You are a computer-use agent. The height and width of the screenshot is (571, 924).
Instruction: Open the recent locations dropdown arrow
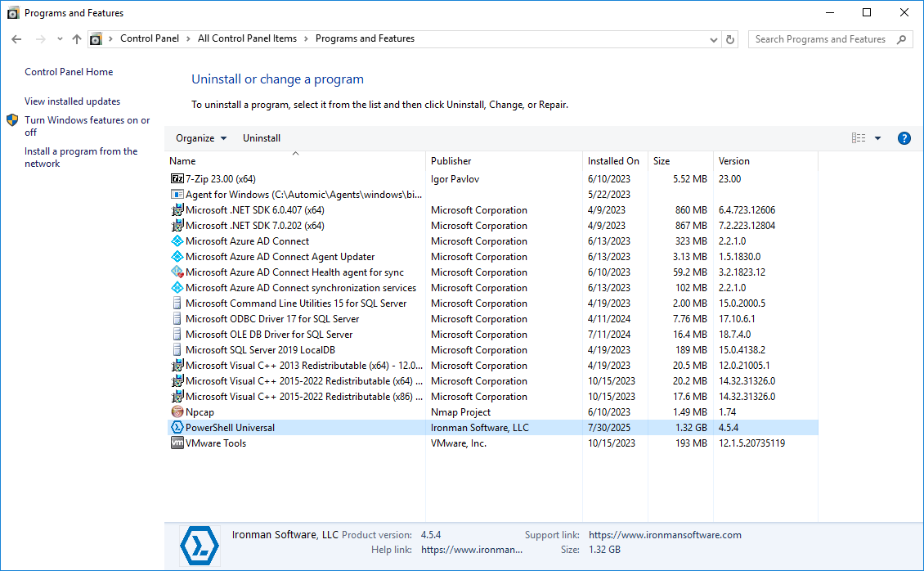[60, 39]
